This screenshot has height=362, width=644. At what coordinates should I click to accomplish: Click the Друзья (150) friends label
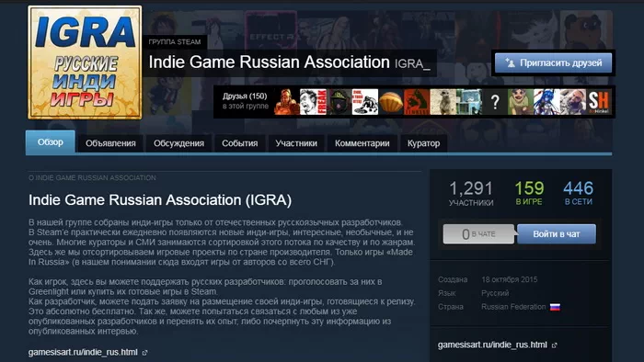tap(245, 96)
